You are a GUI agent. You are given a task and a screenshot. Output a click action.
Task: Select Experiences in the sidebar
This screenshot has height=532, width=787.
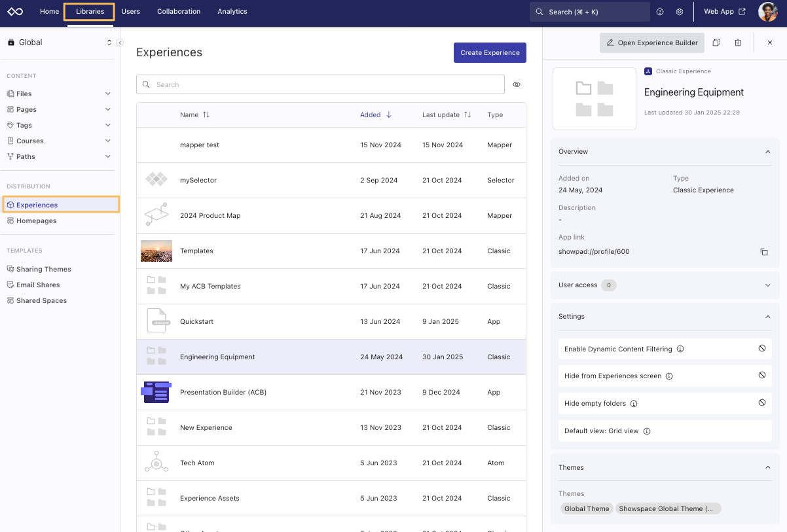point(61,205)
